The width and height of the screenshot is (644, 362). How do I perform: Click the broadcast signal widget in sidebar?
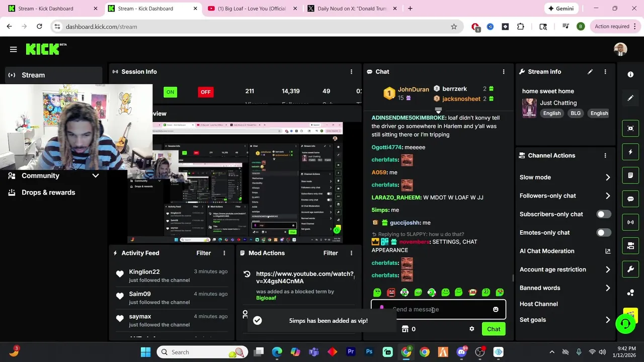click(x=630, y=222)
